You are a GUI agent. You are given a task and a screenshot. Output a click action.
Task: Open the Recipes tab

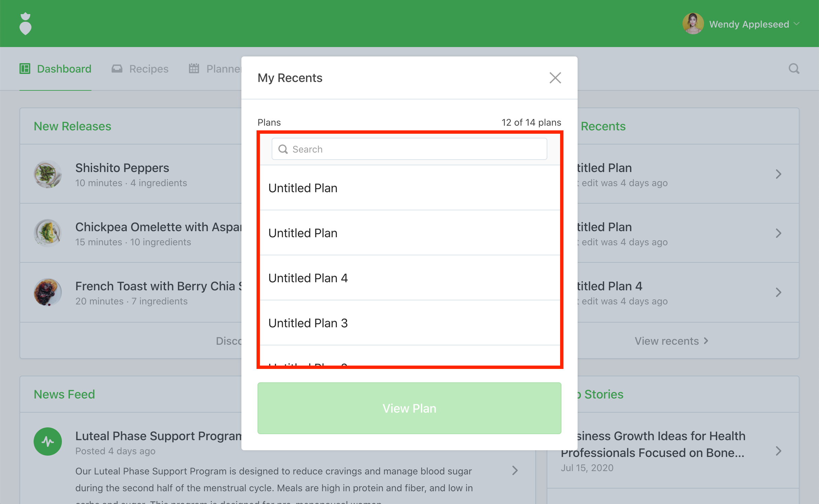(x=149, y=69)
